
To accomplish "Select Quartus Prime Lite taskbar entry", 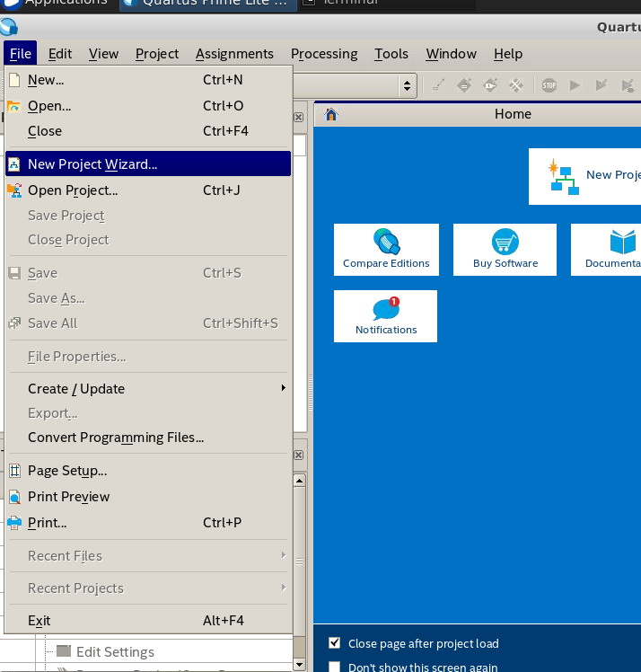I will click(208, 4).
